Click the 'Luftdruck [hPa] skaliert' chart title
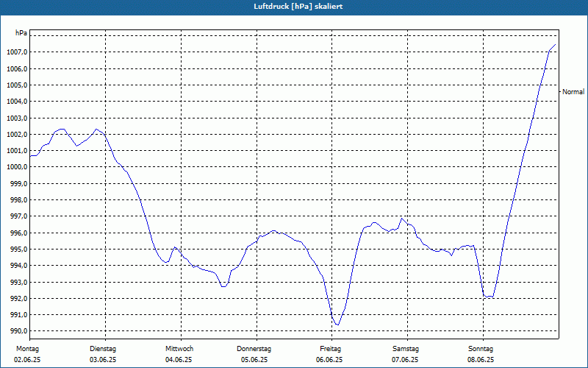 (298, 7)
